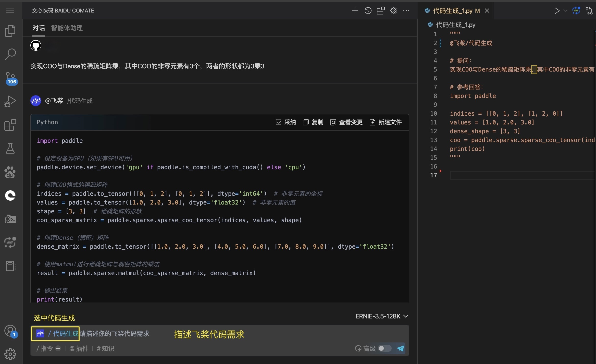Open the Search view in the activity bar
This screenshot has width=596, height=364.
(10, 54)
